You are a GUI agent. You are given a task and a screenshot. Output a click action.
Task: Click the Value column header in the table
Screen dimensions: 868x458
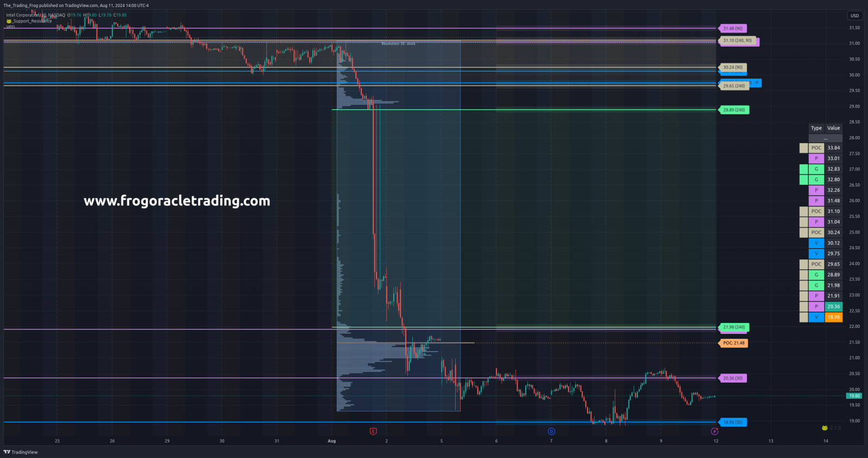[x=834, y=128]
